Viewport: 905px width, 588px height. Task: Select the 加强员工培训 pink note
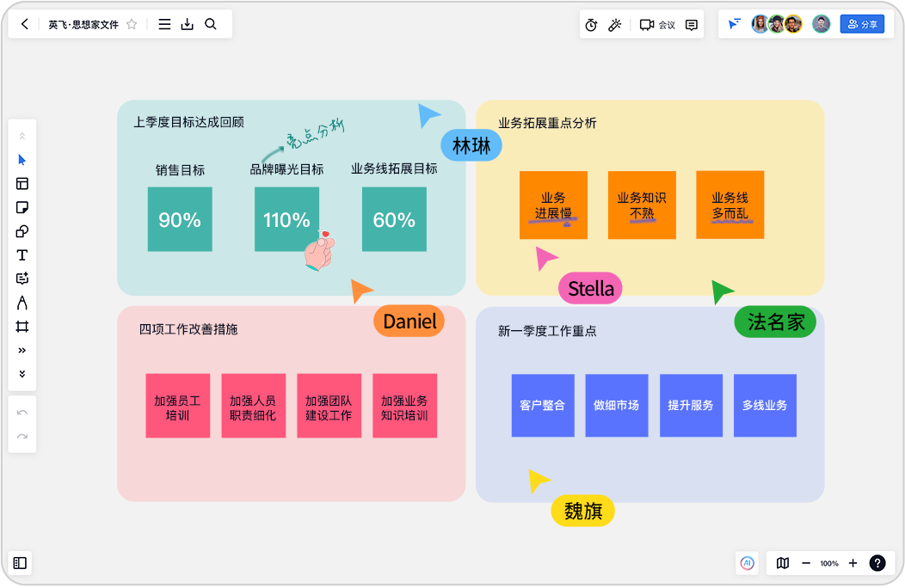178,406
